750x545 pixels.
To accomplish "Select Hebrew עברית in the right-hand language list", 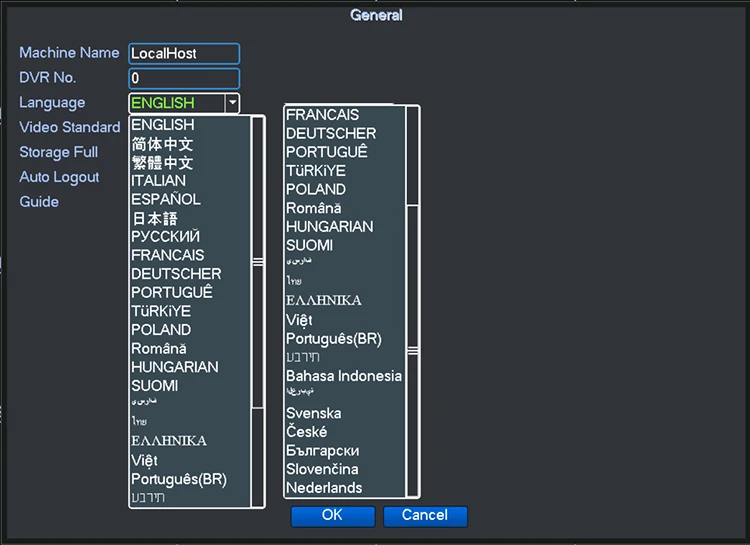I will coord(344,357).
